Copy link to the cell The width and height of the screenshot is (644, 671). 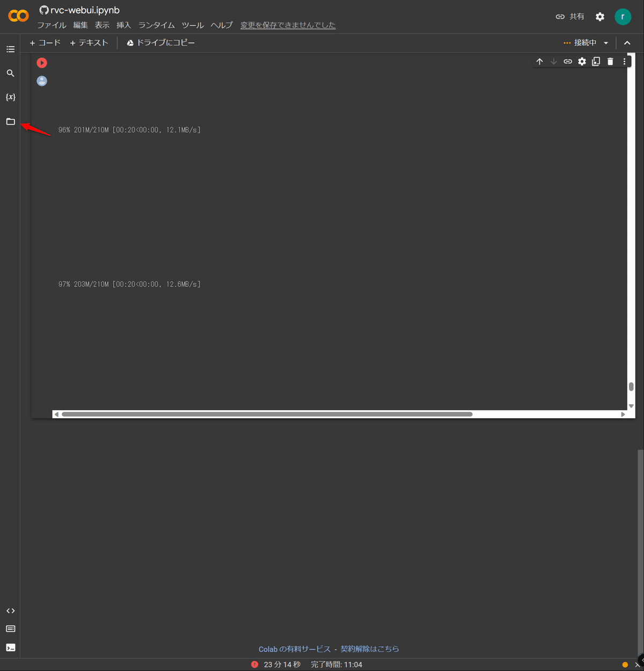[568, 61]
